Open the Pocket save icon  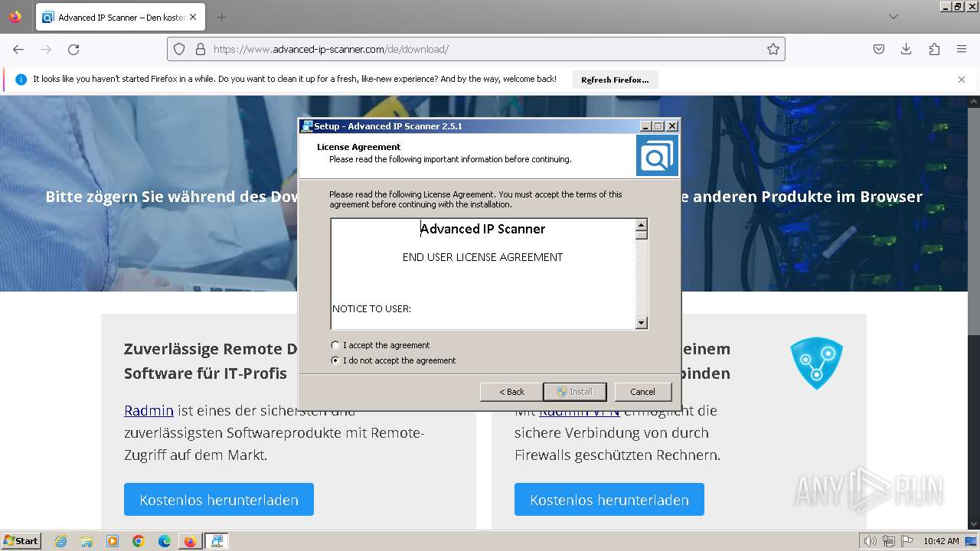tap(879, 49)
